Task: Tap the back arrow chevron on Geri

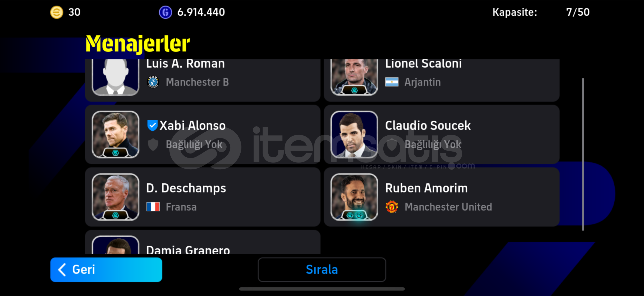Action: coord(62,270)
